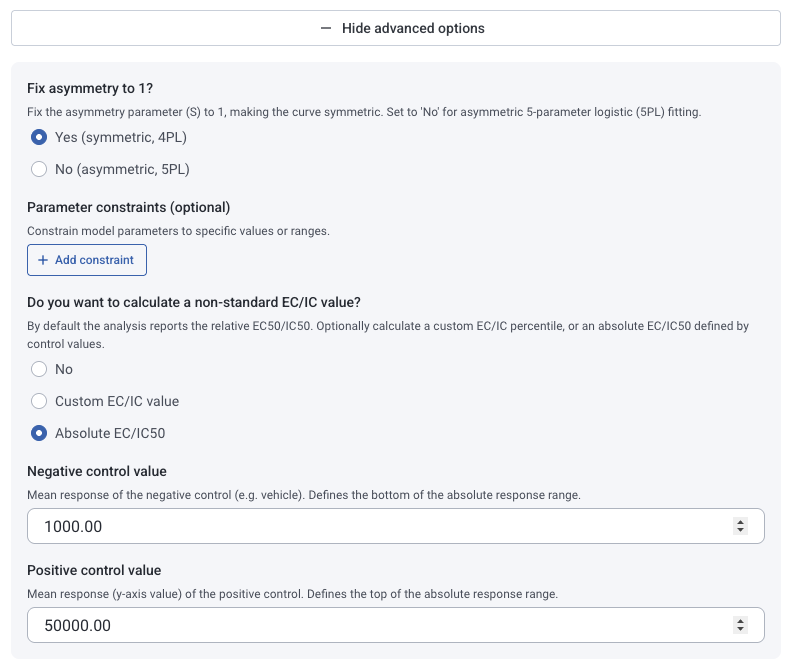Collapse the Hide advanced options bar
This screenshot has height=666, width=794.
[x=396, y=28]
